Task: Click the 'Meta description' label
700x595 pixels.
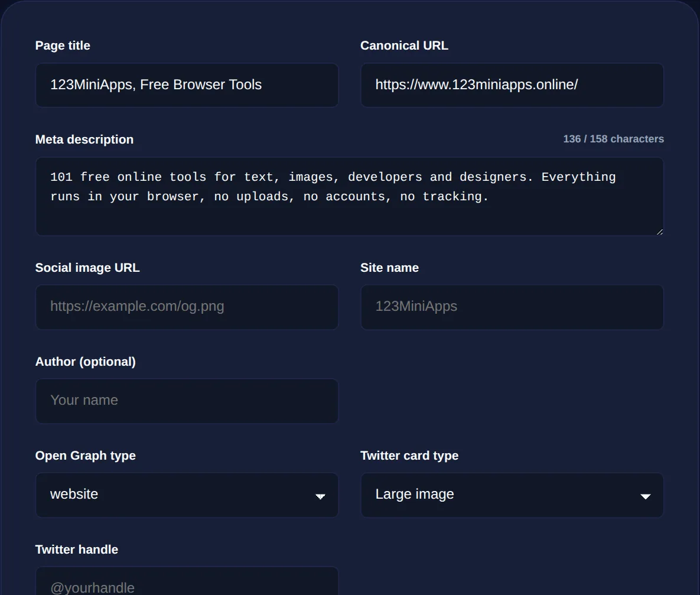Action: (84, 139)
